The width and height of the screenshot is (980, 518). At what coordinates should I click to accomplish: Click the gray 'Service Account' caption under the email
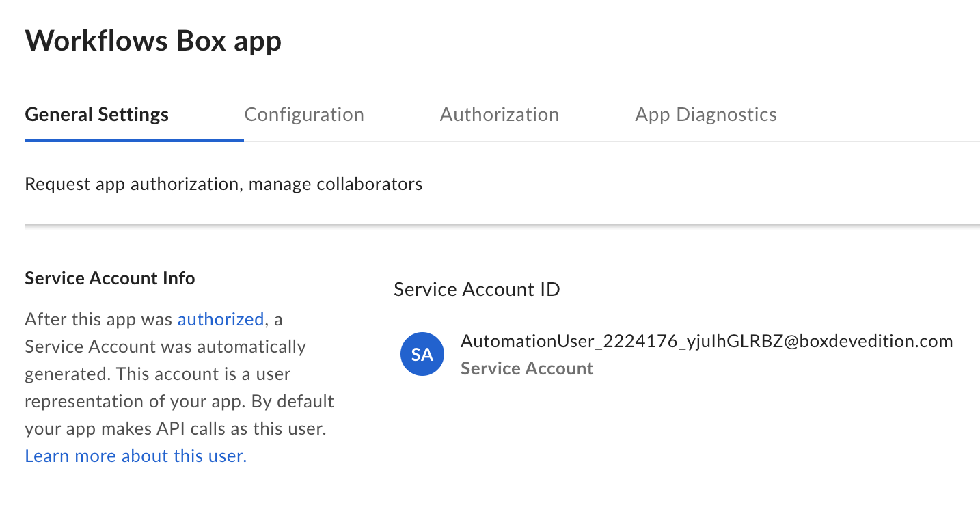pos(527,368)
